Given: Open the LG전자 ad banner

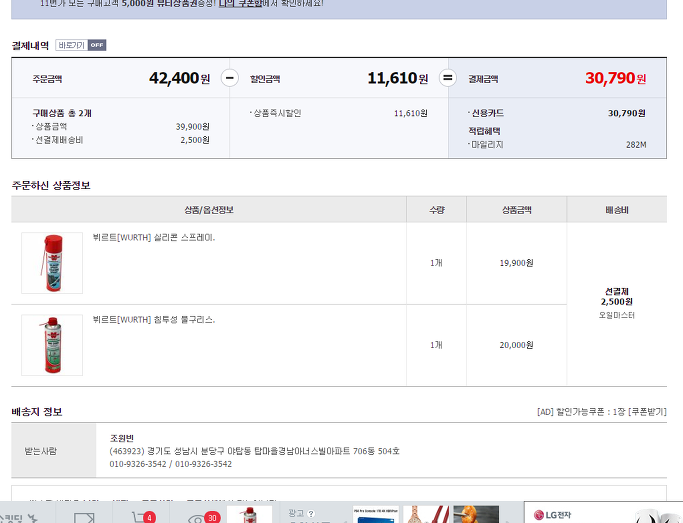Looking at the screenshot, I should point(603,514).
